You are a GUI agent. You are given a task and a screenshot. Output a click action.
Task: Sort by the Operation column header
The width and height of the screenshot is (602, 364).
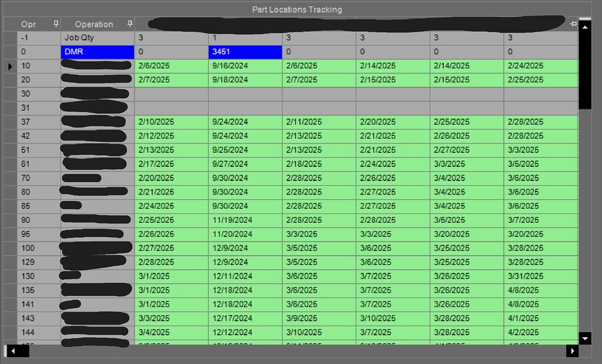[94, 24]
